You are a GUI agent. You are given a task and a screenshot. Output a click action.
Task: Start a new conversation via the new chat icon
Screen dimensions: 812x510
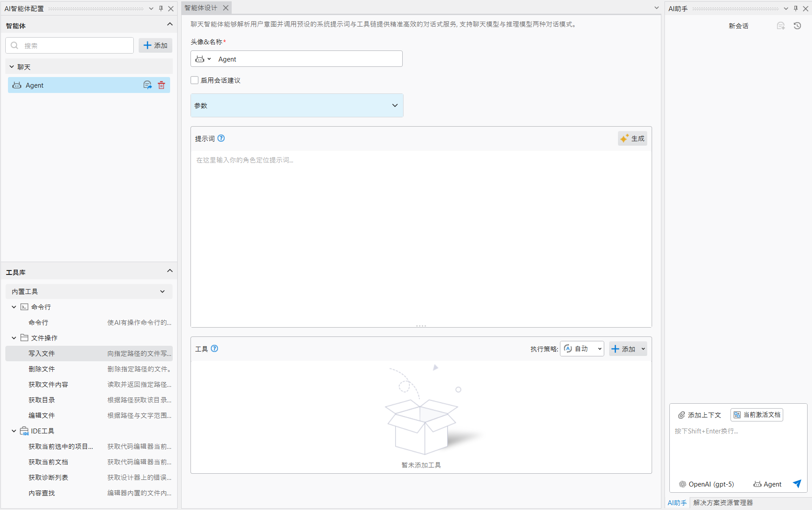781,26
